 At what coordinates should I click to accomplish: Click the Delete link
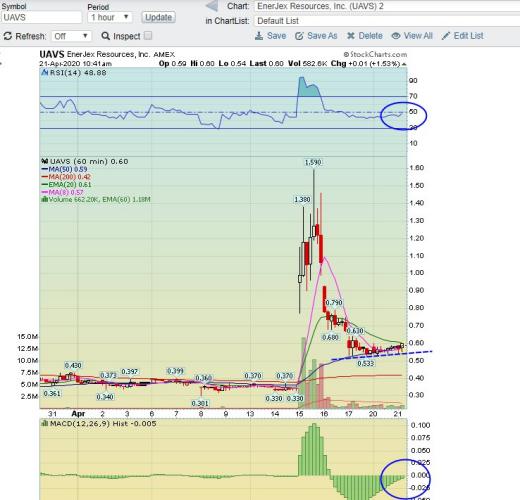click(x=370, y=36)
